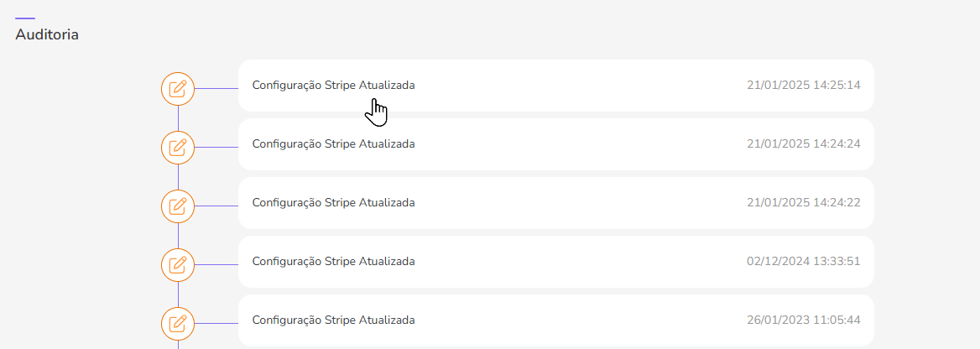Open the Configuração Stripe Atualizada title from 26/01/2023

[x=333, y=320]
